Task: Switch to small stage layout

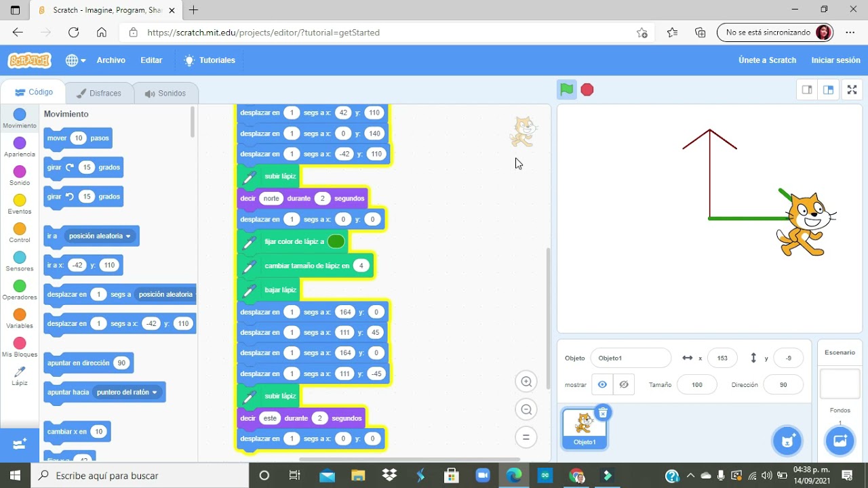Action: [807, 89]
